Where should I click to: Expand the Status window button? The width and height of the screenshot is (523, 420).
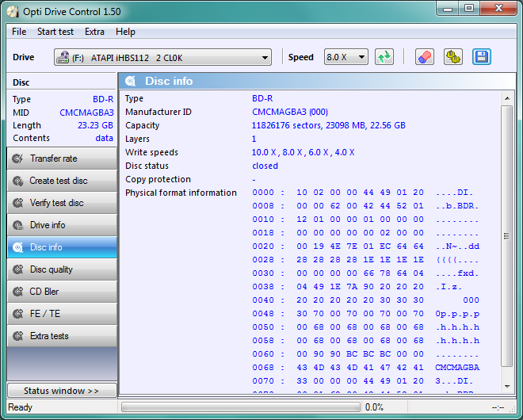[62, 391]
